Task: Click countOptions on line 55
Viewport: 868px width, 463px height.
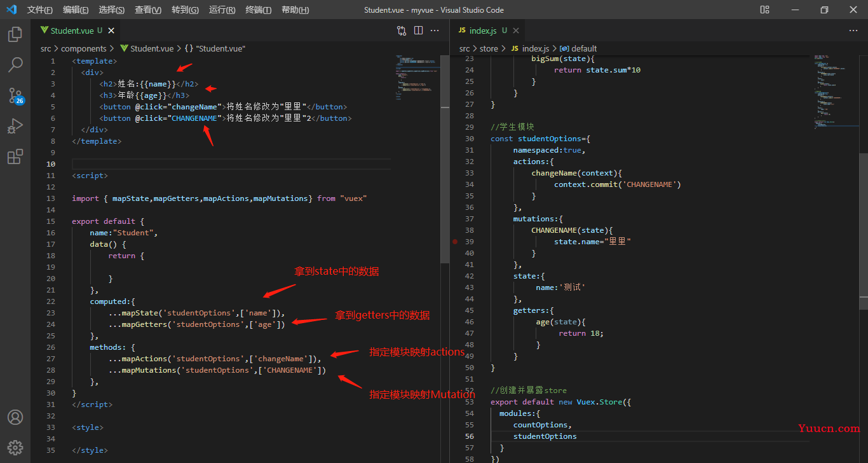Action: [541, 425]
